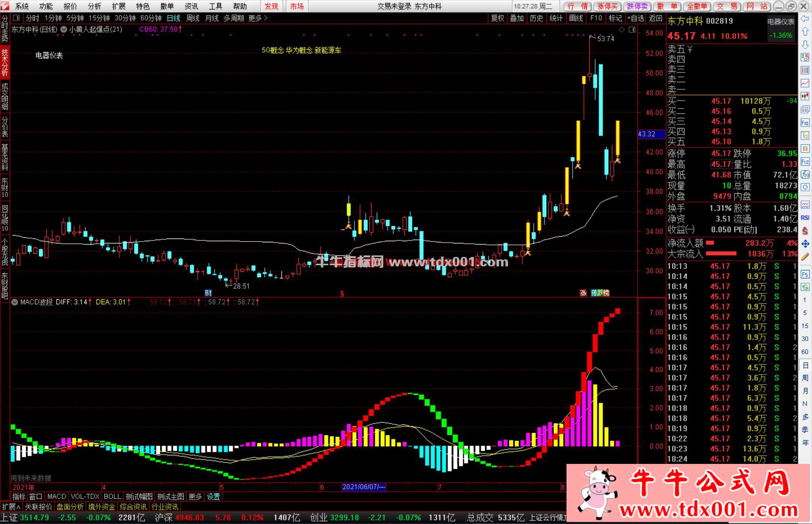812x524 pixels.
Task: Click the blue four-way move arrows icon
Action: pyautogui.click(x=805, y=244)
